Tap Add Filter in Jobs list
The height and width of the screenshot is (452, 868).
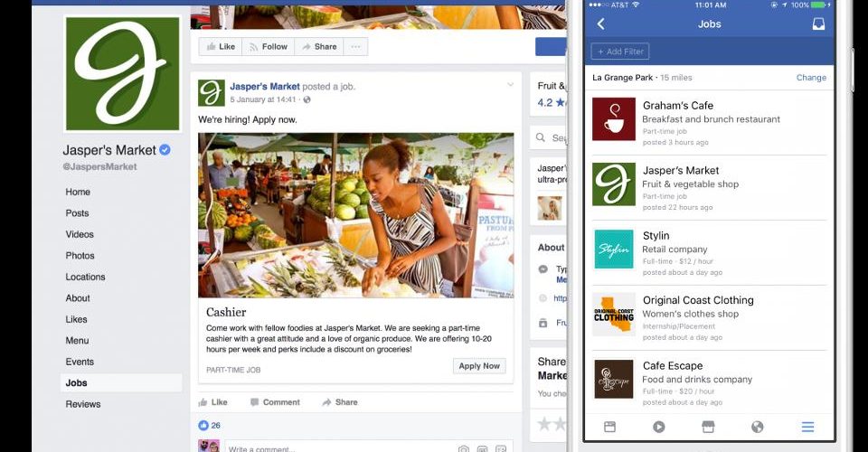coord(620,52)
